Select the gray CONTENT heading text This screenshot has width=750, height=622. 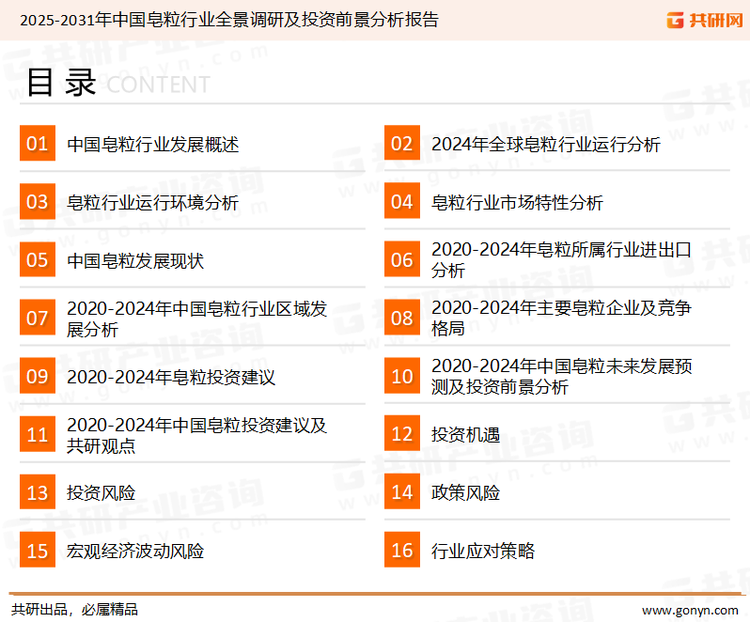click(158, 85)
